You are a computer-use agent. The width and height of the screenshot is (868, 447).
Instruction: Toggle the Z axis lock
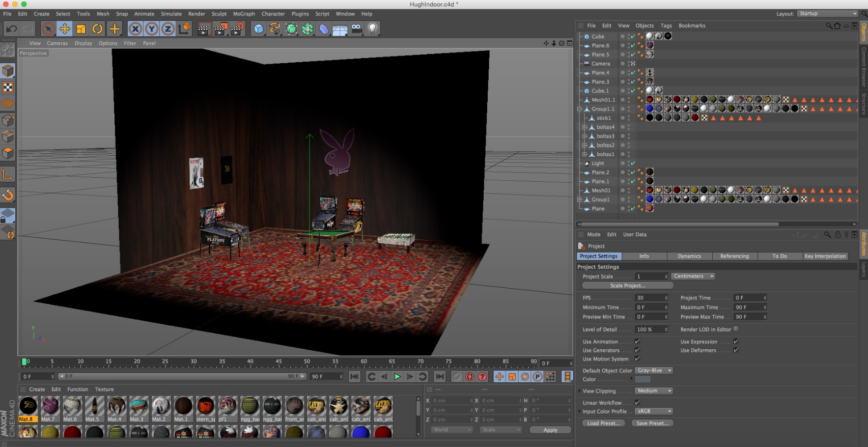(x=167, y=29)
